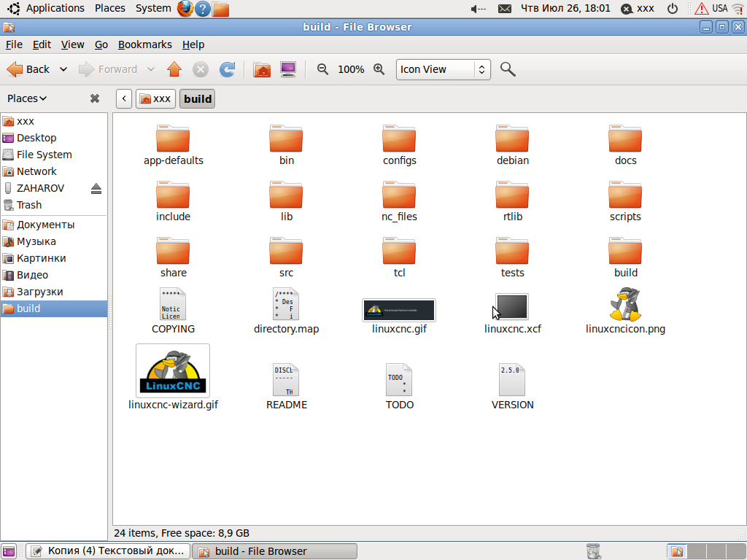Launch Firefox from the top panel
Screen dimensions: 747x560
(185, 9)
